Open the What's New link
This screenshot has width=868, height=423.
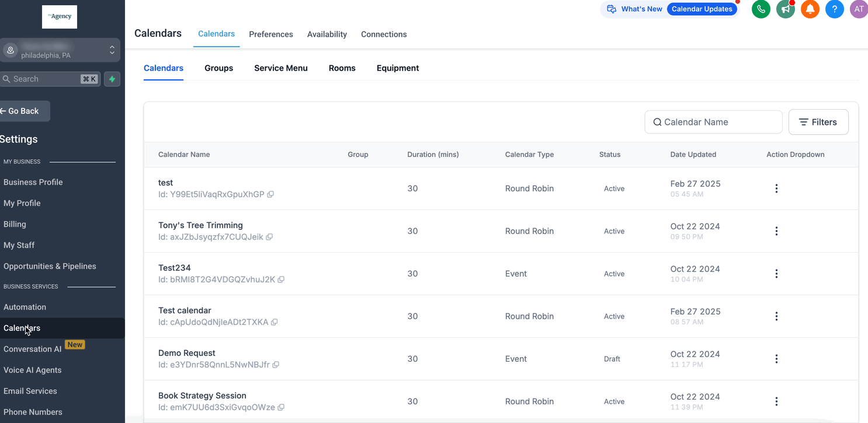point(641,9)
